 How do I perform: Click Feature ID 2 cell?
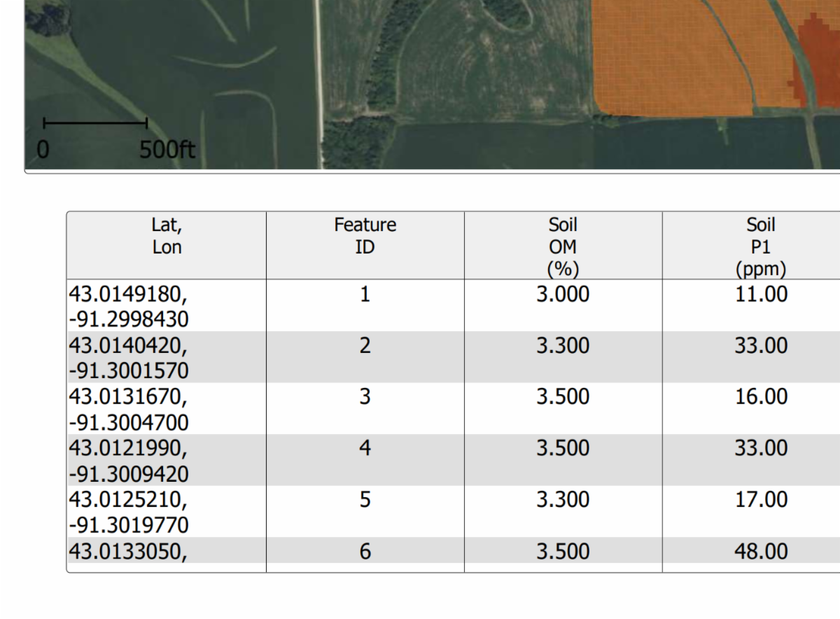click(x=365, y=346)
